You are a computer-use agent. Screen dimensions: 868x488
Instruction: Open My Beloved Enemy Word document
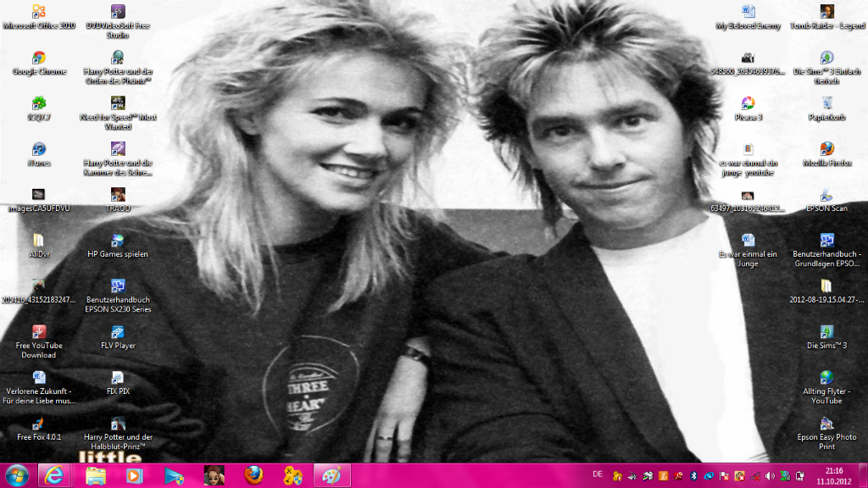tap(748, 12)
